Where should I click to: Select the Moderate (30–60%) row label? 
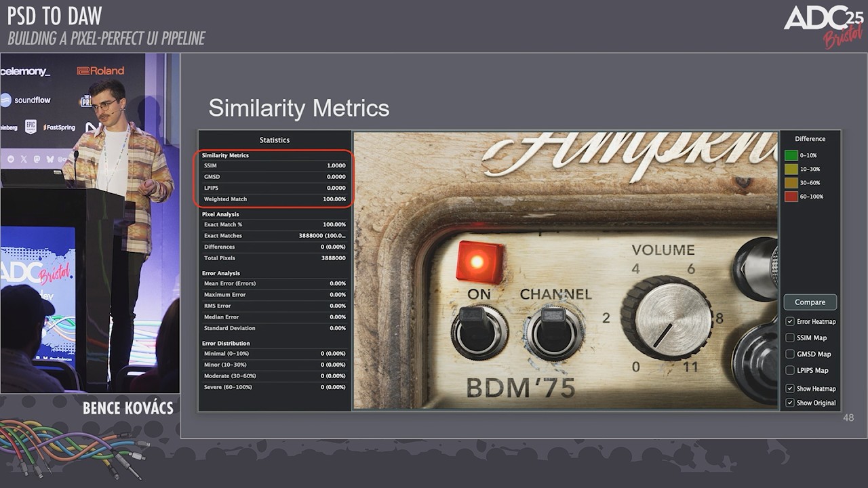[x=230, y=375]
